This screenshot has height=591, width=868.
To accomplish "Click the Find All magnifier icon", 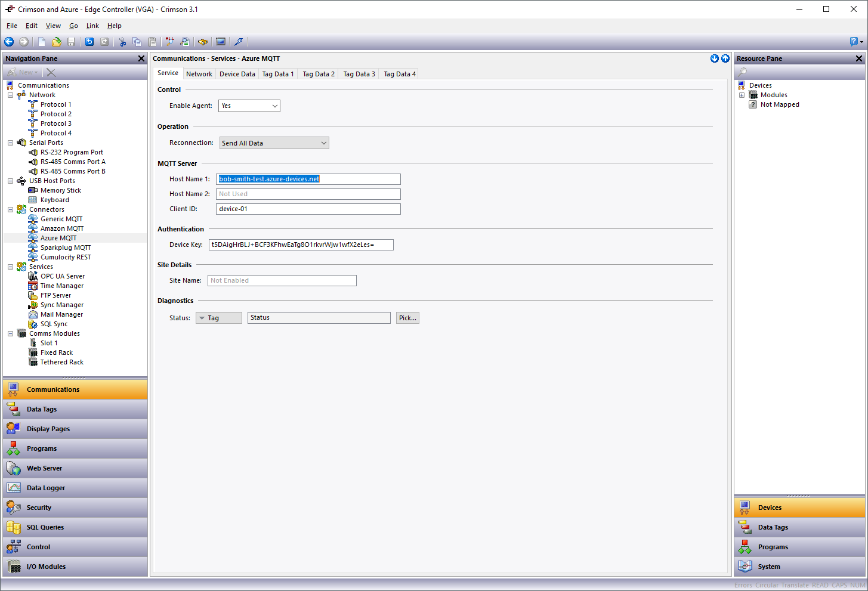I will 170,42.
